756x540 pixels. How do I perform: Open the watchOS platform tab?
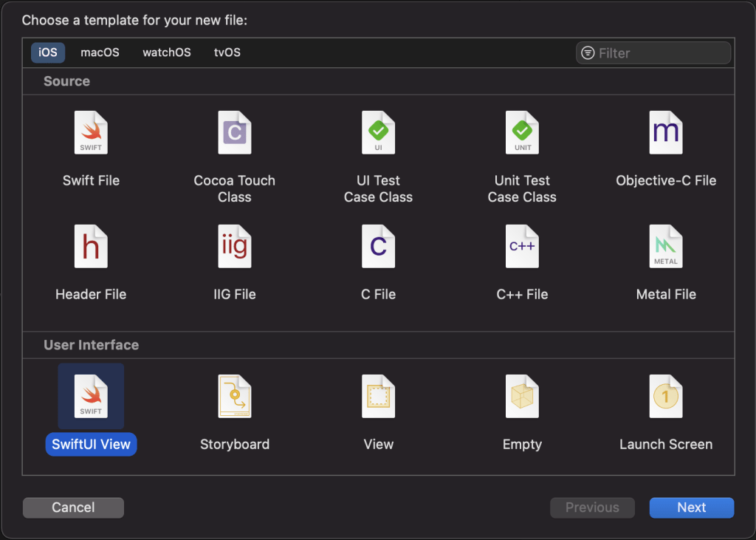tap(167, 52)
